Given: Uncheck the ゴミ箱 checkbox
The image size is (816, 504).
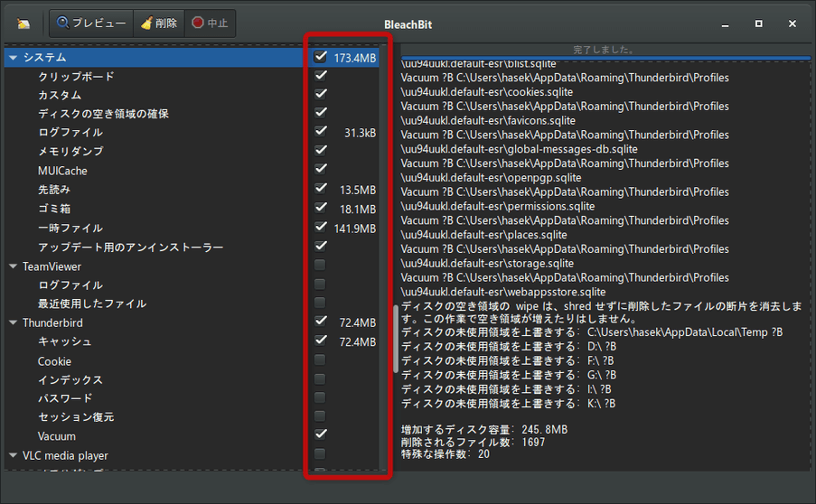Looking at the screenshot, I should pos(321,208).
